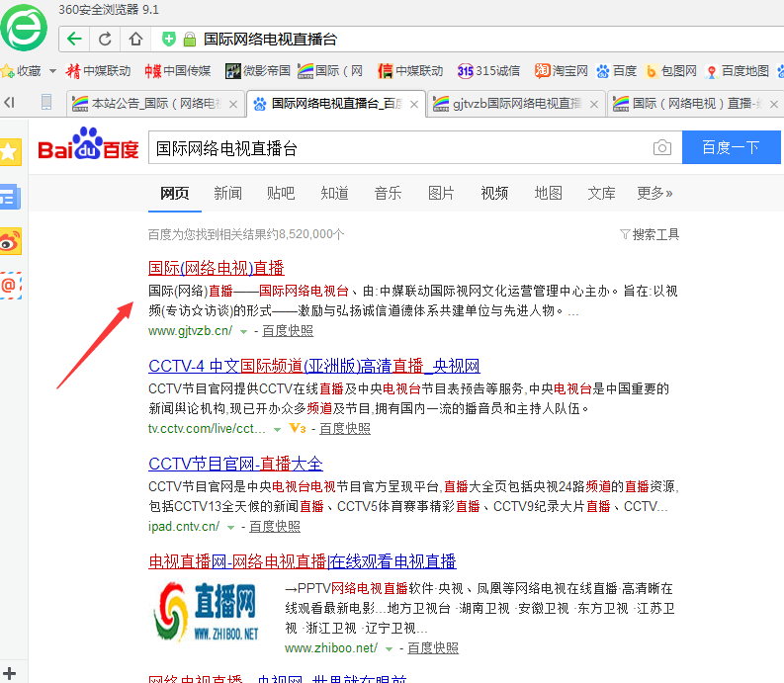
Task: Close the 国际网络电视直播台_百度 tab
Action: 414,104
